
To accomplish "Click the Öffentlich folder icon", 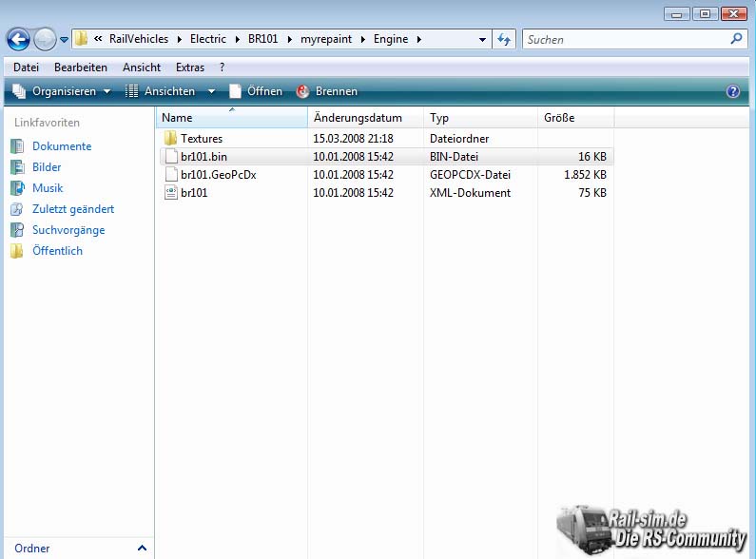I will pyautogui.click(x=17, y=251).
